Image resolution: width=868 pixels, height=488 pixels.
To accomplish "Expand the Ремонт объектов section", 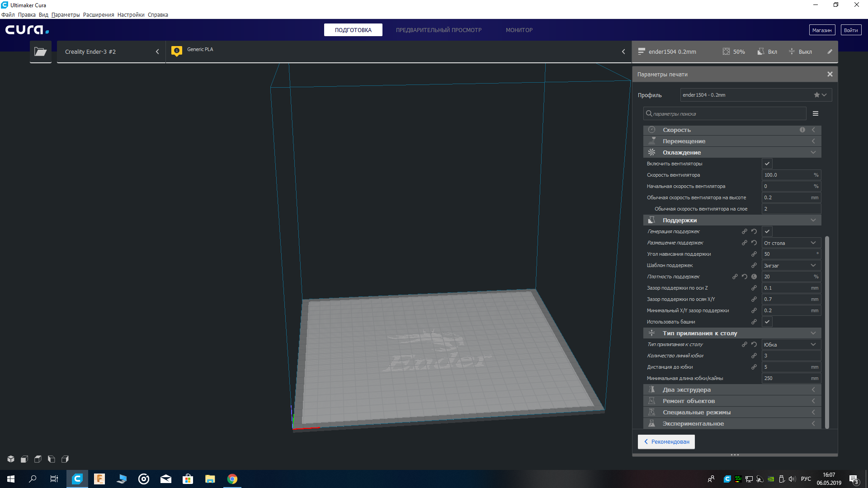I will (732, 401).
